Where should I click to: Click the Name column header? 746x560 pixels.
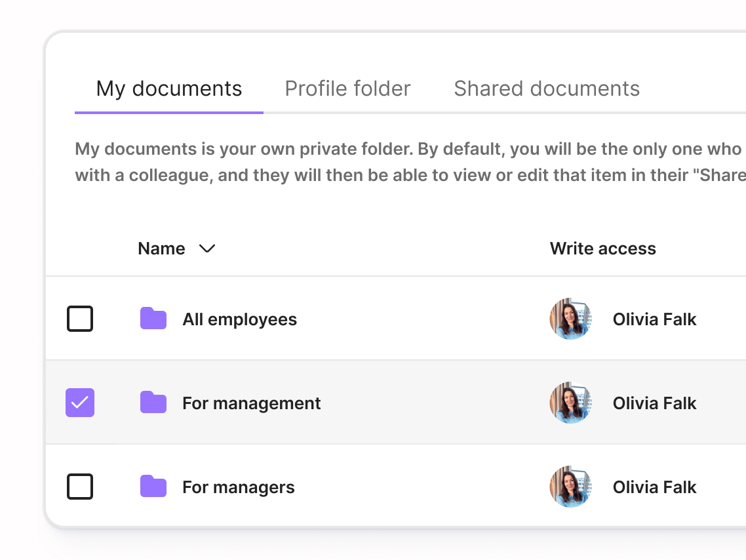coord(161,249)
